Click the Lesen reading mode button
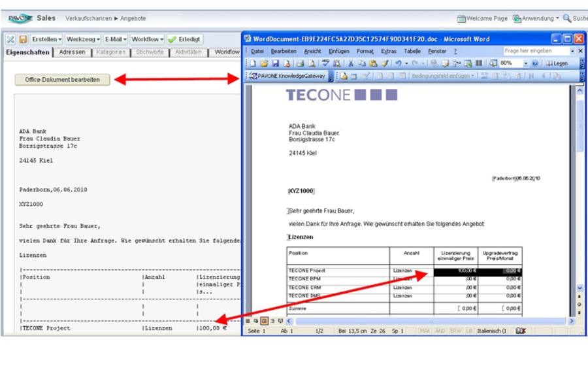 point(557,63)
